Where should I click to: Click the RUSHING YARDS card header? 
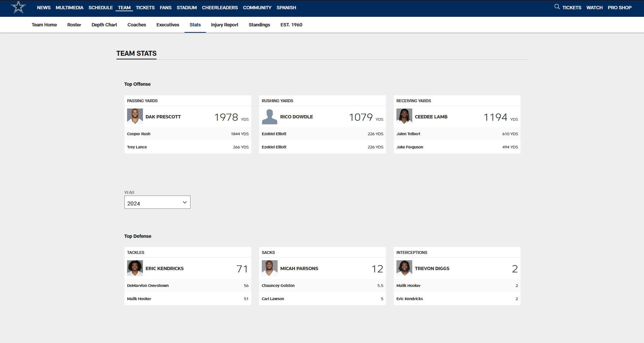(x=277, y=101)
